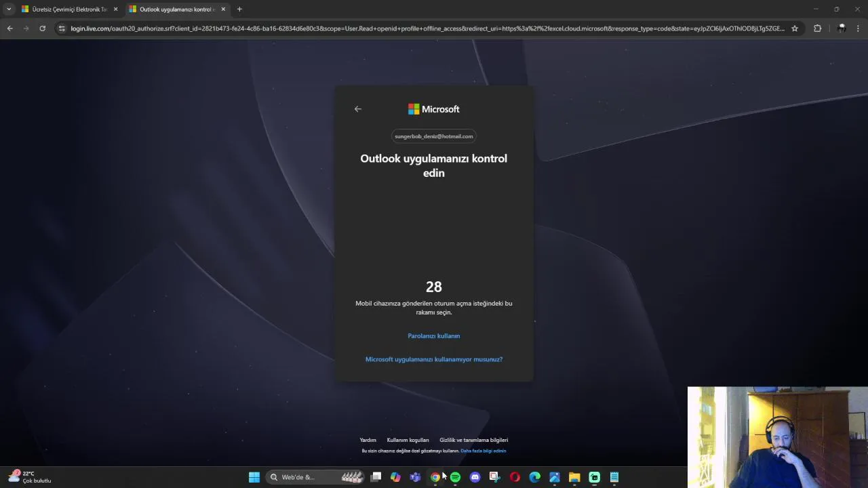Screen dimensions: 868x488
Task: Reload the current page
Action: click(42, 28)
